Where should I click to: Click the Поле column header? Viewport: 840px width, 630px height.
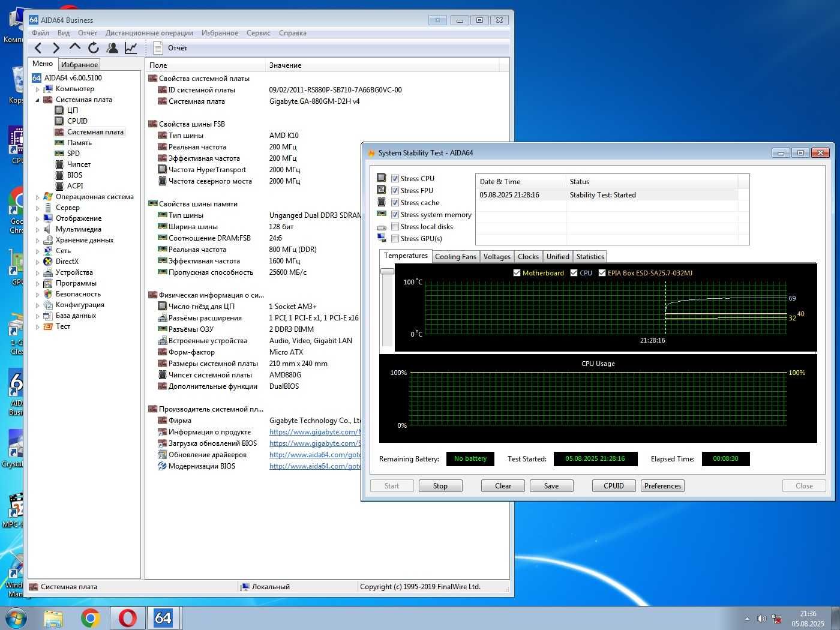coord(205,65)
